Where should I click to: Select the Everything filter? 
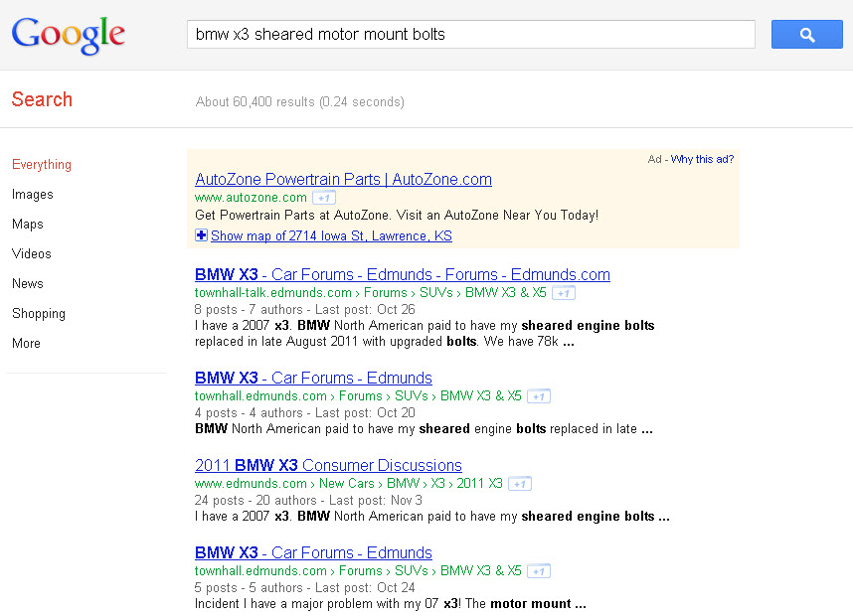pyautogui.click(x=42, y=165)
